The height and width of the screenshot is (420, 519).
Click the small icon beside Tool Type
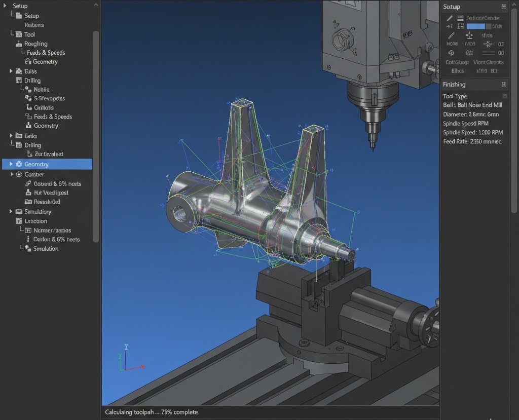[505, 96]
